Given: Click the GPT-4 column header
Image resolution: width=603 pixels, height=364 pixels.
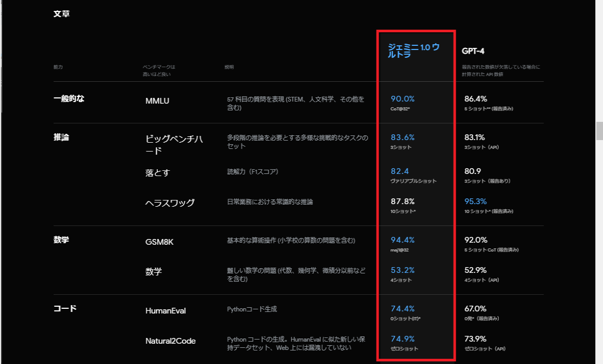Looking at the screenshot, I should [x=473, y=51].
